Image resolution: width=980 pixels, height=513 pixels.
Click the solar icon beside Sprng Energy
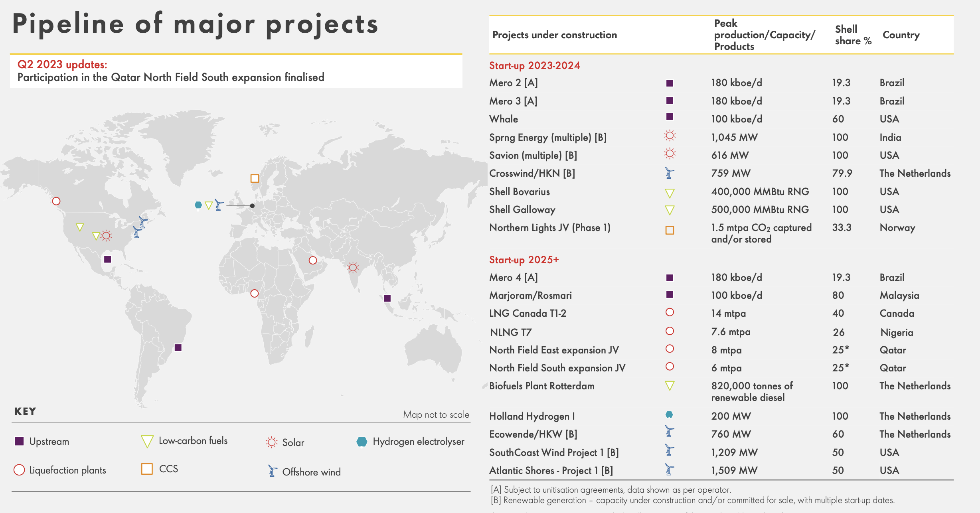(x=670, y=136)
